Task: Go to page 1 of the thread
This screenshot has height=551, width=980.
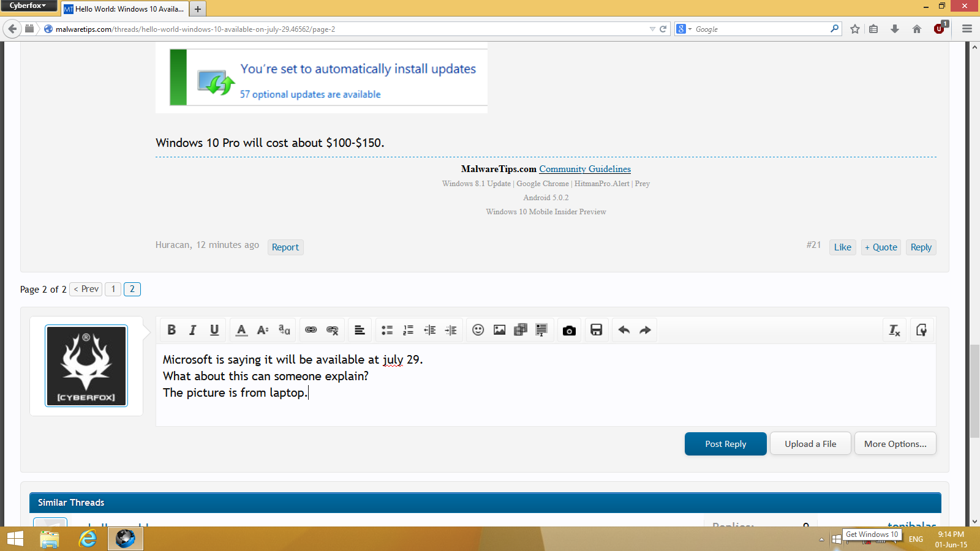Action: tap(113, 289)
